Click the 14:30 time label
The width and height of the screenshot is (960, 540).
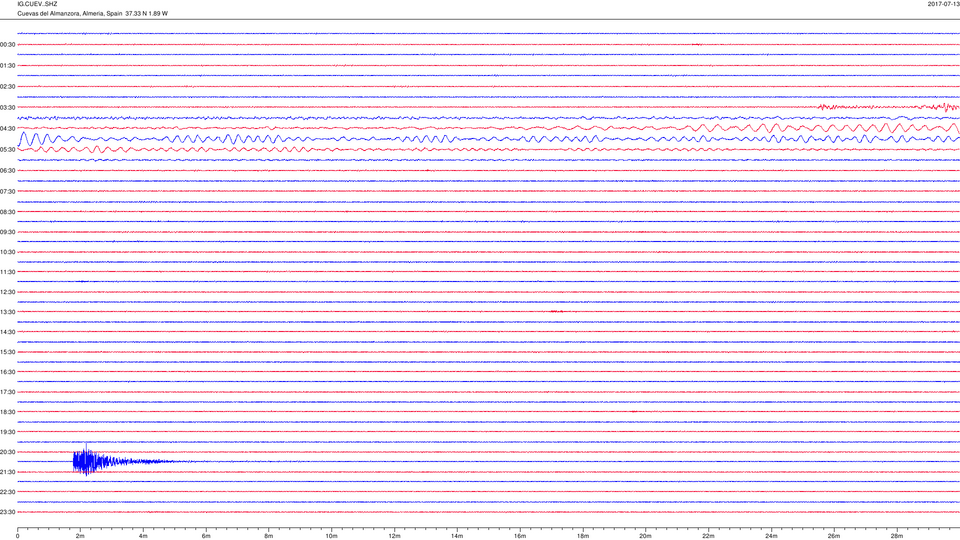[x=7, y=332]
